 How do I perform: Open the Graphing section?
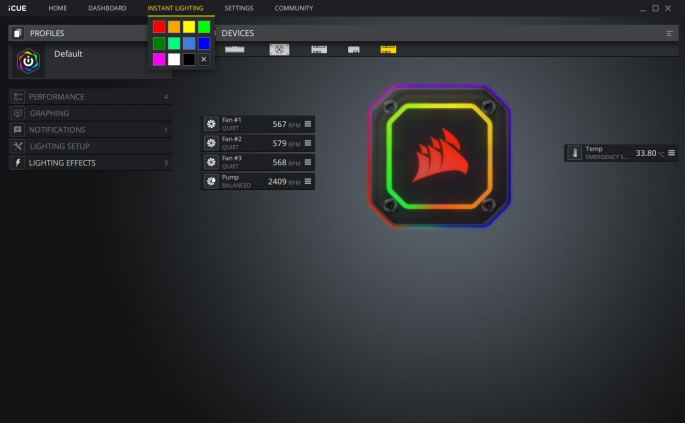pyautogui.click(x=90, y=113)
